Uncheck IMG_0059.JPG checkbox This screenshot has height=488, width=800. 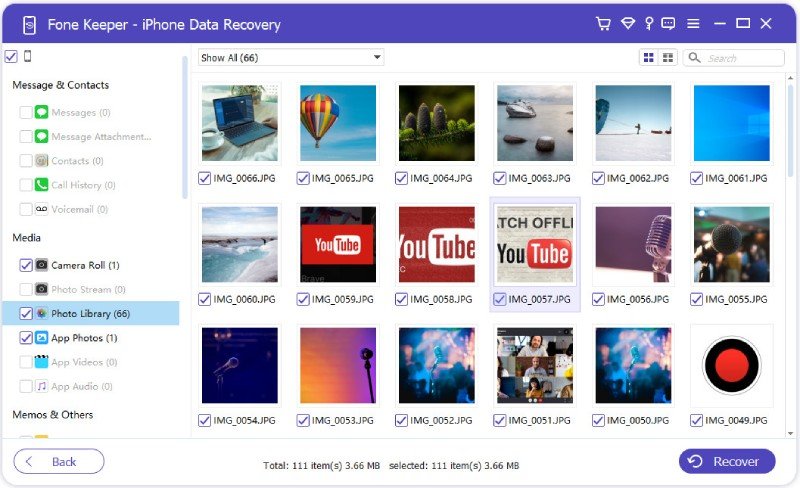(303, 299)
